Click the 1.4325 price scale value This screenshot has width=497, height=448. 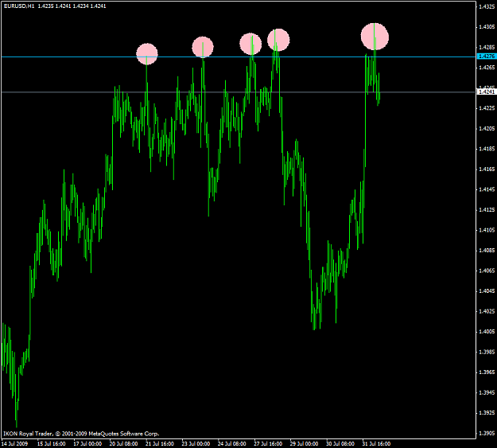tap(487, 6)
